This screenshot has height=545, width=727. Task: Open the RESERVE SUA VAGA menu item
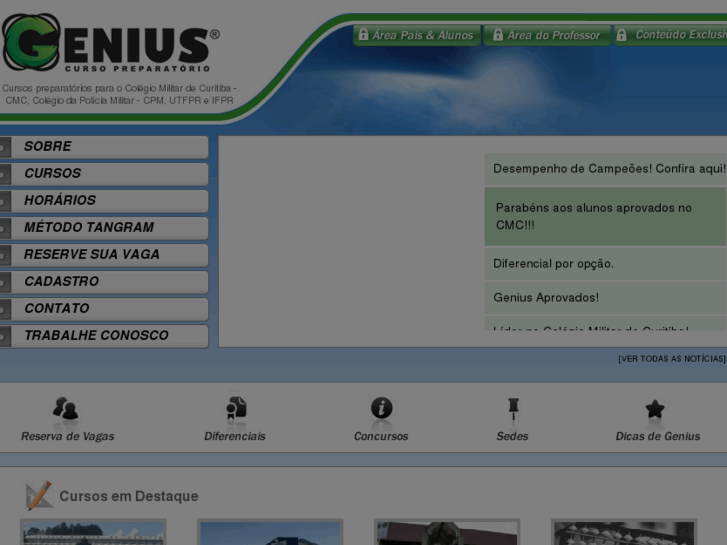pyautogui.click(x=104, y=255)
